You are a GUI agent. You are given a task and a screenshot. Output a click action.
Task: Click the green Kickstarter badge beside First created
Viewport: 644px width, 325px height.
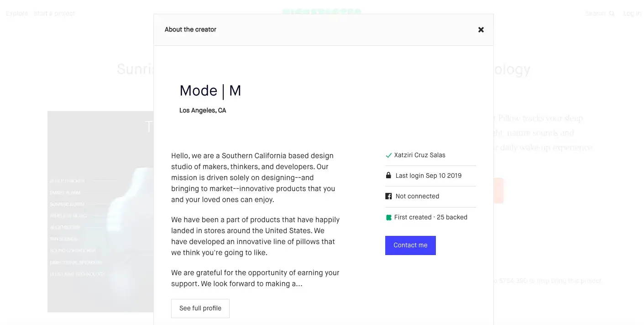389,218
